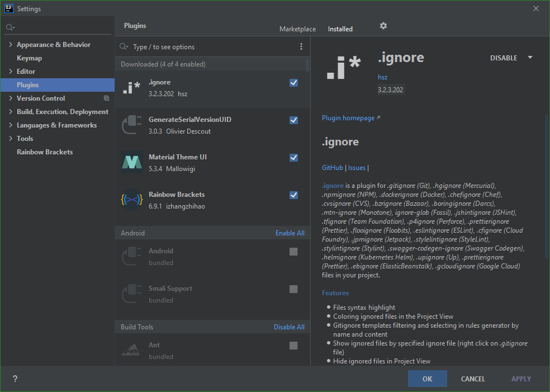
Task: Click the GitHub link for .ignore
Action: click(332, 167)
